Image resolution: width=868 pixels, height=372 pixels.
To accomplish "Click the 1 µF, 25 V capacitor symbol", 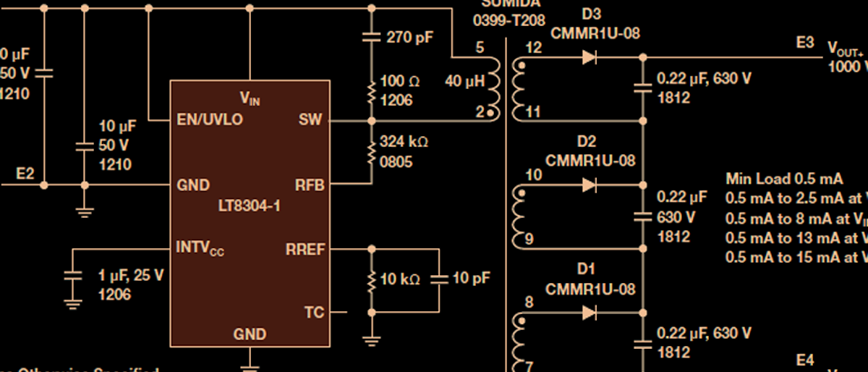I will tap(72, 276).
